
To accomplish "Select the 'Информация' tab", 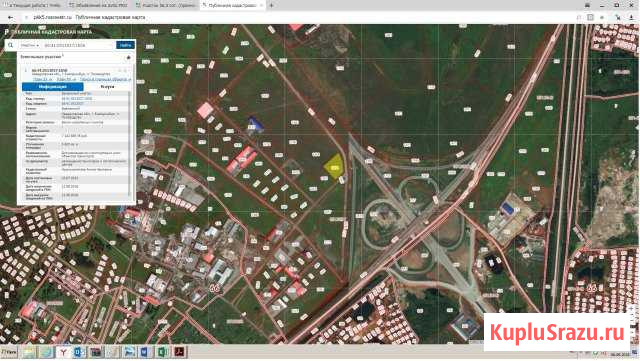I will click(53, 87).
